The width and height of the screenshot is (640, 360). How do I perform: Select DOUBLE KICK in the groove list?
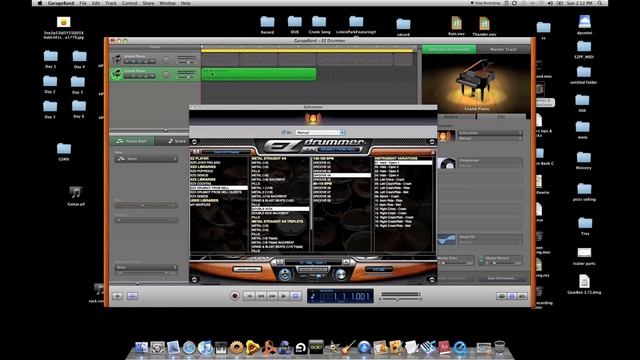point(280,209)
